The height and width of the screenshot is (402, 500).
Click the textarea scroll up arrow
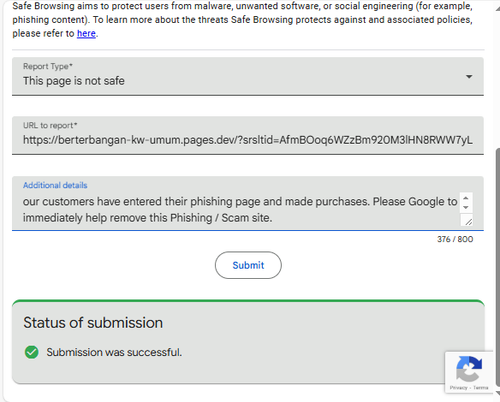pyautogui.click(x=466, y=198)
